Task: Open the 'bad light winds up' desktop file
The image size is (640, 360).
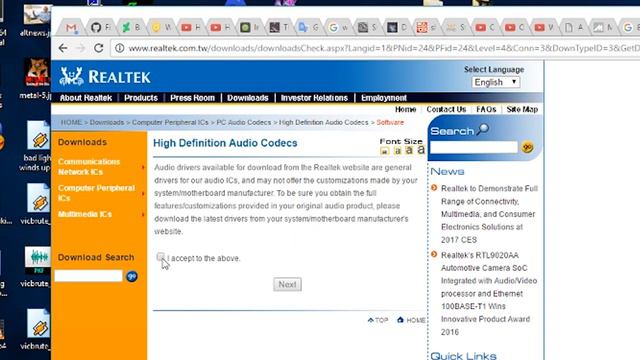Action: coord(36,146)
